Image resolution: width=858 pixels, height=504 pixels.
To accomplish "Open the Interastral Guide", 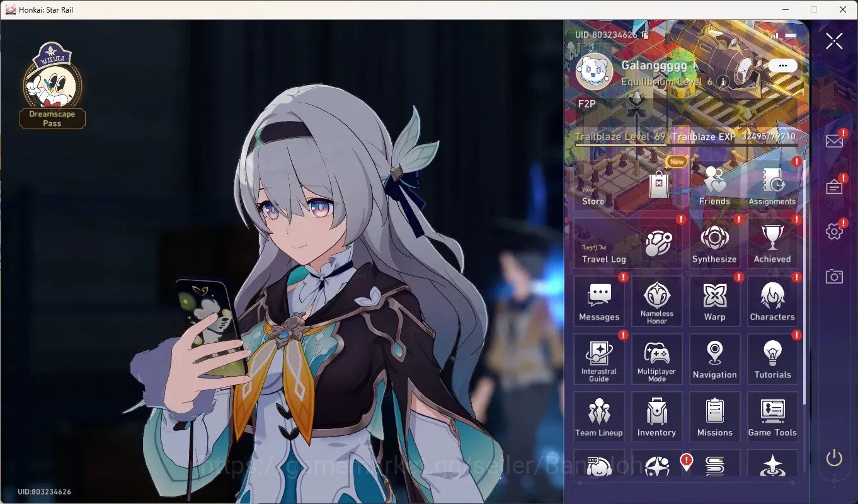I will 599,359.
